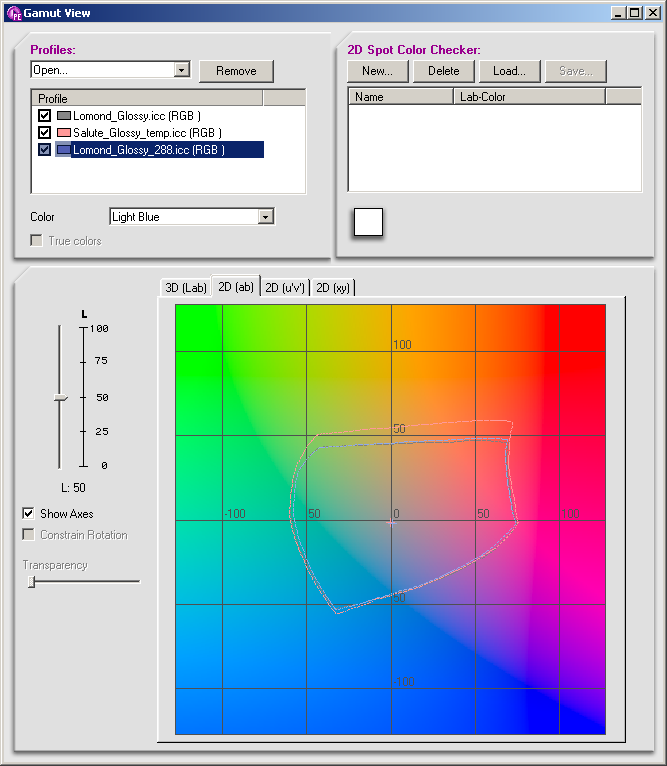Screen dimensions: 667x766
Task: Click the Load... spot colors button
Action: pyautogui.click(x=510, y=71)
